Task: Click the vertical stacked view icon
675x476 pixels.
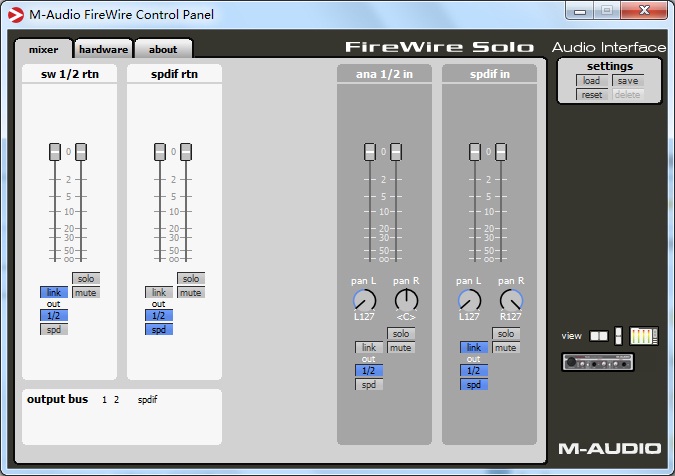Action: click(619, 336)
